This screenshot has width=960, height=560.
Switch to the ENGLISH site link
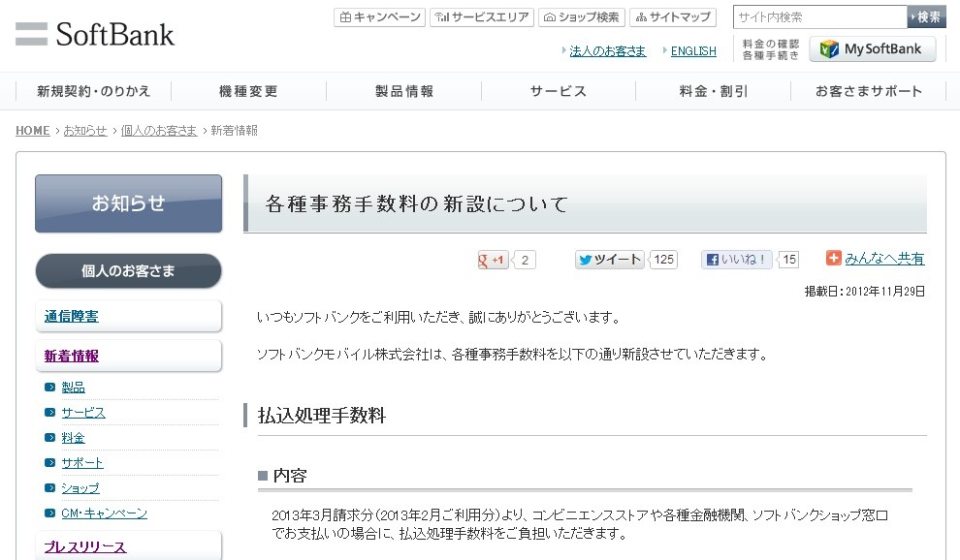(693, 51)
